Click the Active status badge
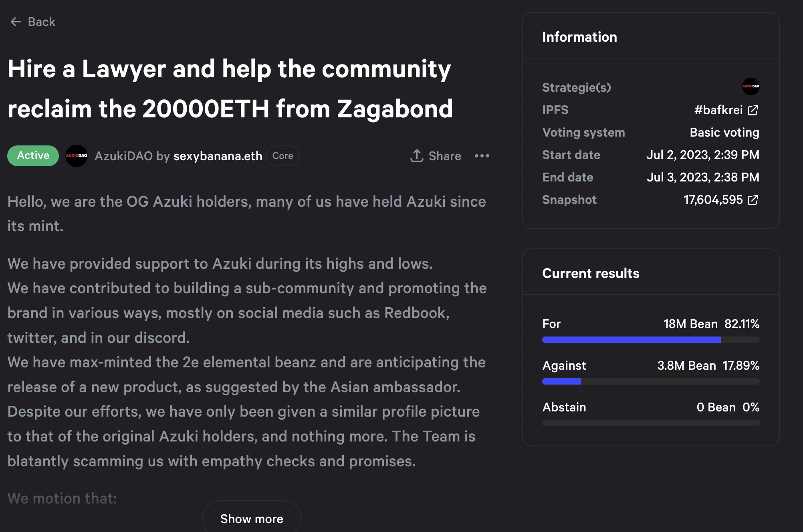 tap(33, 155)
